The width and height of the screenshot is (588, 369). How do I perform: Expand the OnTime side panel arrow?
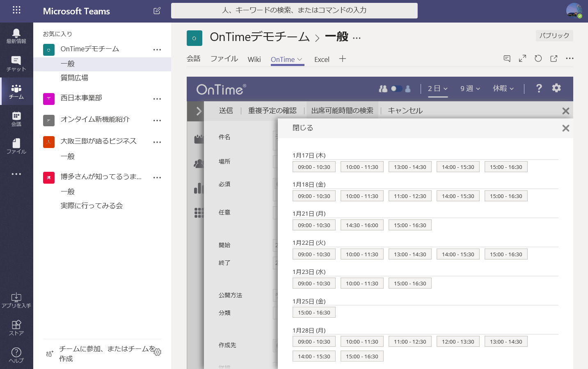[199, 111]
